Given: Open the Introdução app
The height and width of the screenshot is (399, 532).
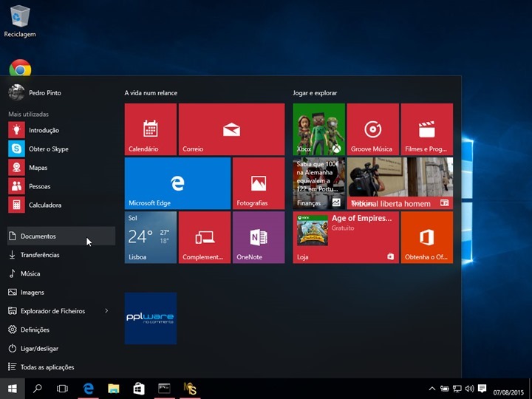Looking at the screenshot, I should pos(61,130).
